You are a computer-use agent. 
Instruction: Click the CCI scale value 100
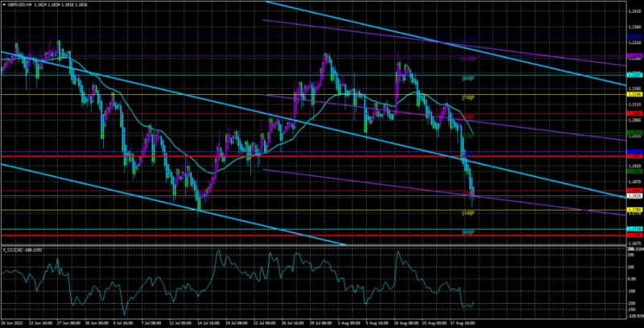[630, 267]
